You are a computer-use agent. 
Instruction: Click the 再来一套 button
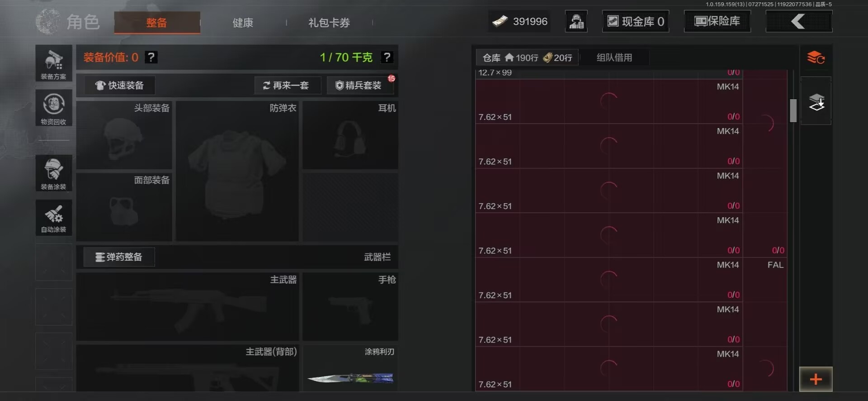pyautogui.click(x=288, y=85)
